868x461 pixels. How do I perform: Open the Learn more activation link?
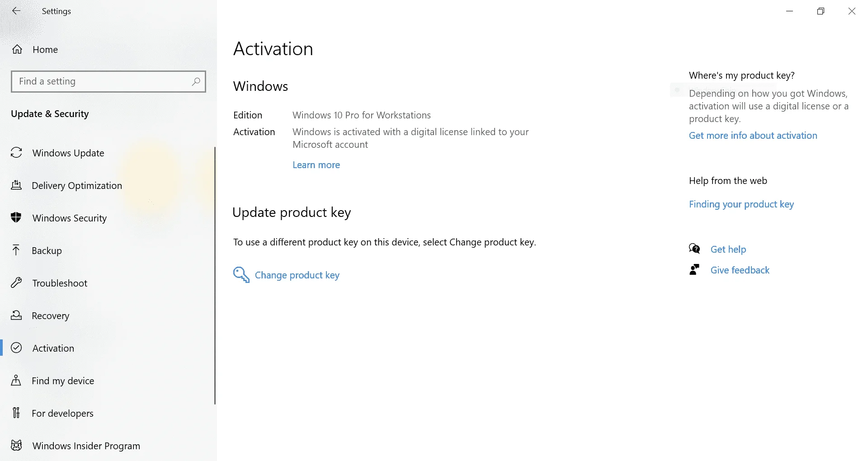pyautogui.click(x=316, y=165)
